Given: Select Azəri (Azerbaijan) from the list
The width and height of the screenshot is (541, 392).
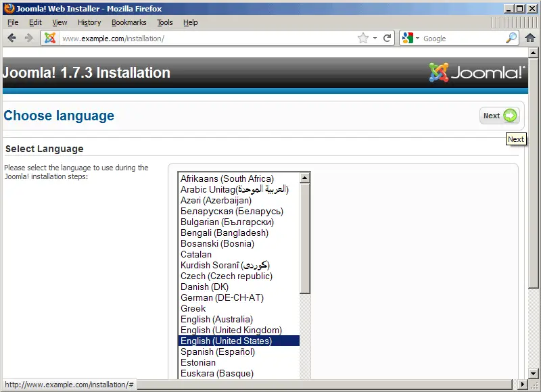Looking at the screenshot, I should click(x=239, y=200).
